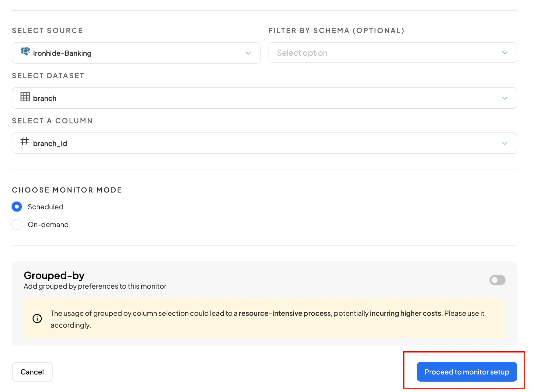Click the hash icon beside branch_id
This screenshot has height=392, width=534.
(x=25, y=141)
